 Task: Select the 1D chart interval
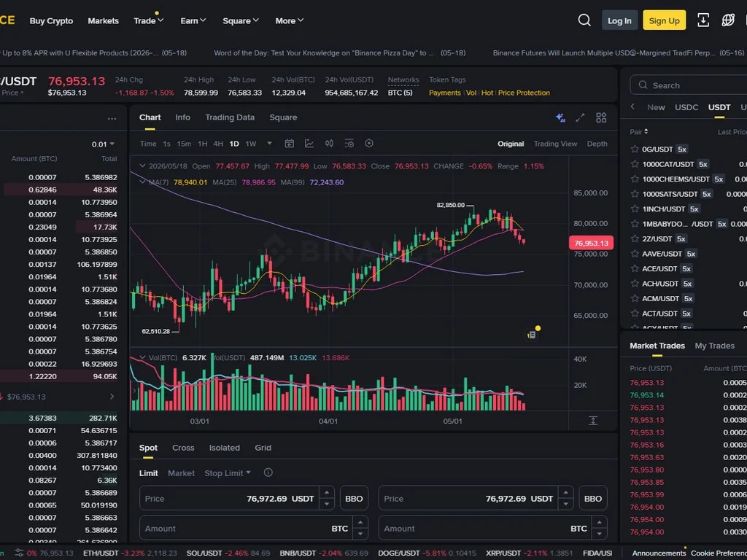point(234,144)
